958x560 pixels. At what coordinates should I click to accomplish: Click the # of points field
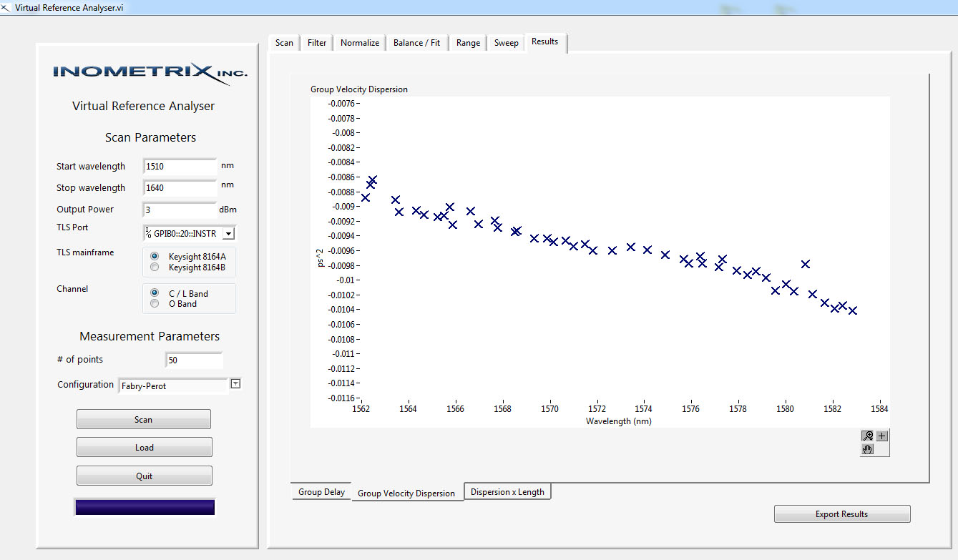click(194, 360)
